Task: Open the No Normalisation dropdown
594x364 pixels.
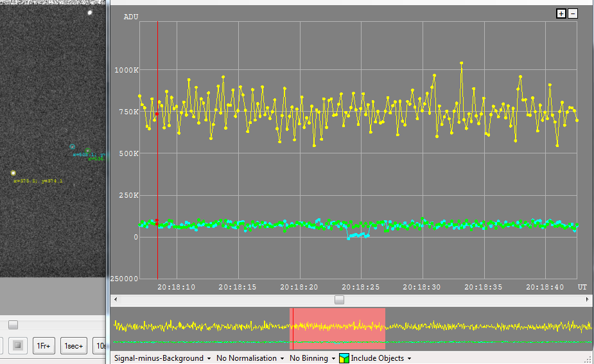Action: (250, 358)
